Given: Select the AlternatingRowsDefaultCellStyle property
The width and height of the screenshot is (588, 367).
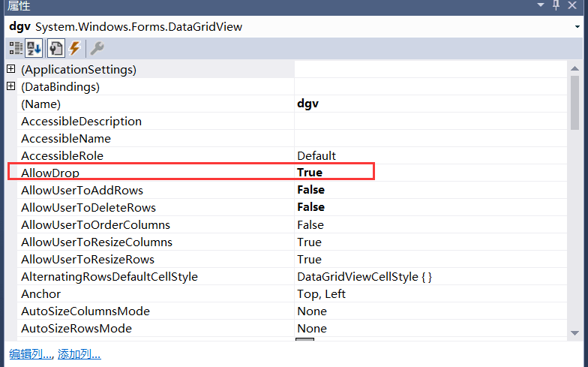Looking at the screenshot, I should coord(109,276).
